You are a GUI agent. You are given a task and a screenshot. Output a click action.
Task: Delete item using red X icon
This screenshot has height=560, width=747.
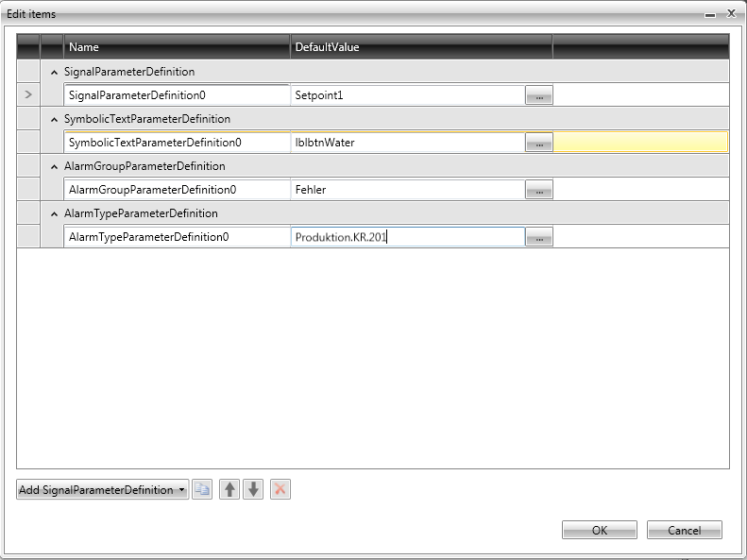(280, 489)
